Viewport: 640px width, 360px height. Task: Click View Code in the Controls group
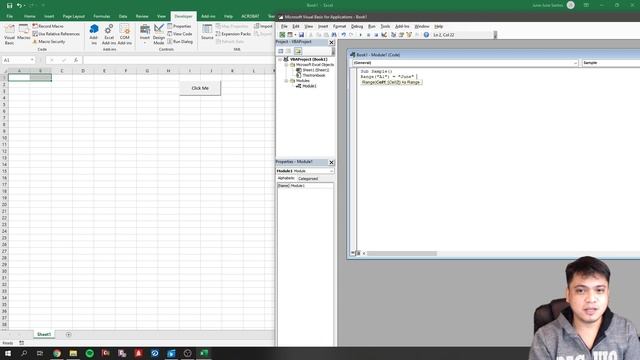(180, 34)
